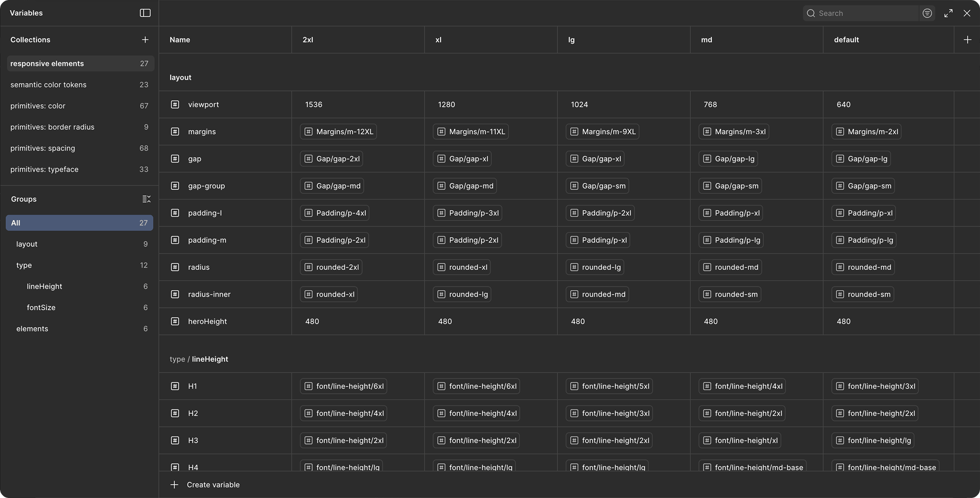Open the search filter options icon
This screenshot has width=980, height=498.
click(927, 13)
